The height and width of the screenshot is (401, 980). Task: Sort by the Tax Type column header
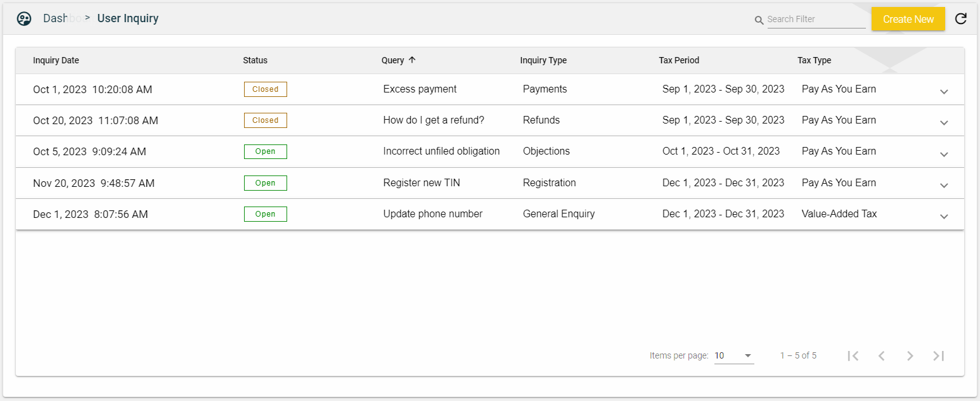click(814, 61)
